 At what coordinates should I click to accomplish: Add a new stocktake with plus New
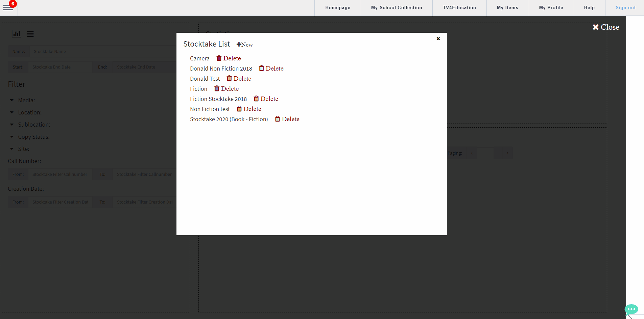pos(245,45)
